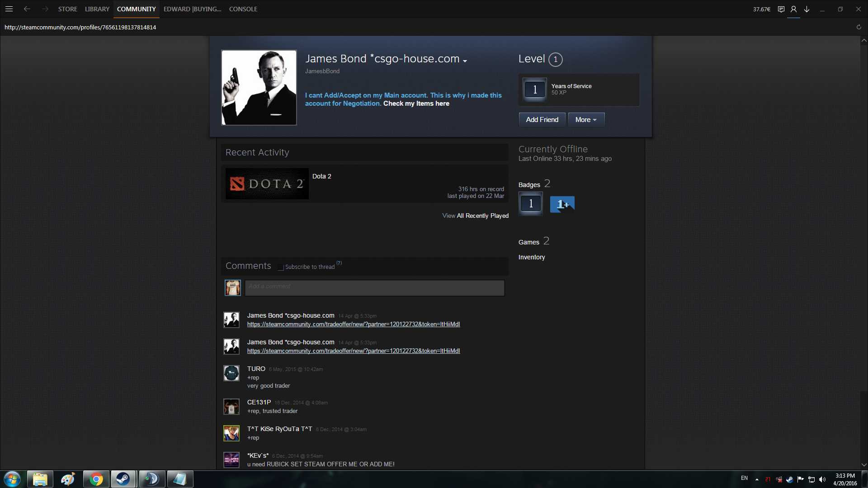The height and width of the screenshot is (488, 868).
Task: Click the page reload icon
Action: 859,27
